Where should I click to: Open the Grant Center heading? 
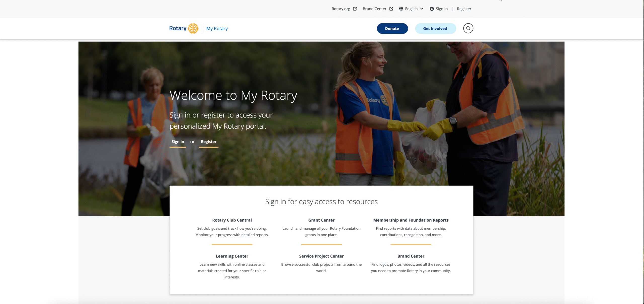click(321, 220)
